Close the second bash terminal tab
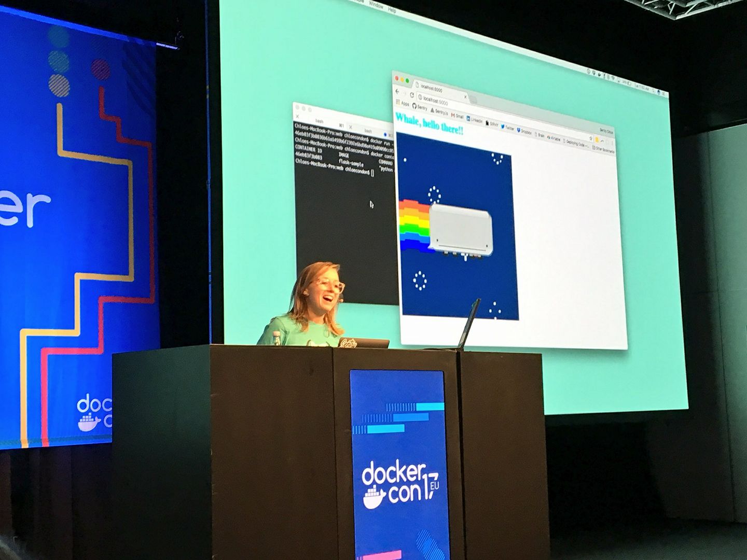Screen dimensions: 747x560 click(x=351, y=127)
